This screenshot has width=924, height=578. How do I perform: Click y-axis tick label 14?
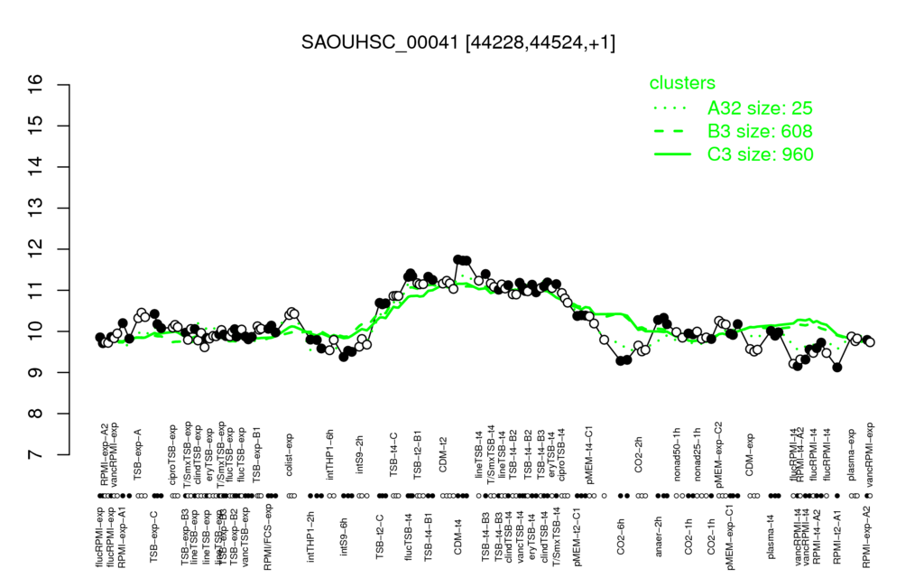coord(36,167)
